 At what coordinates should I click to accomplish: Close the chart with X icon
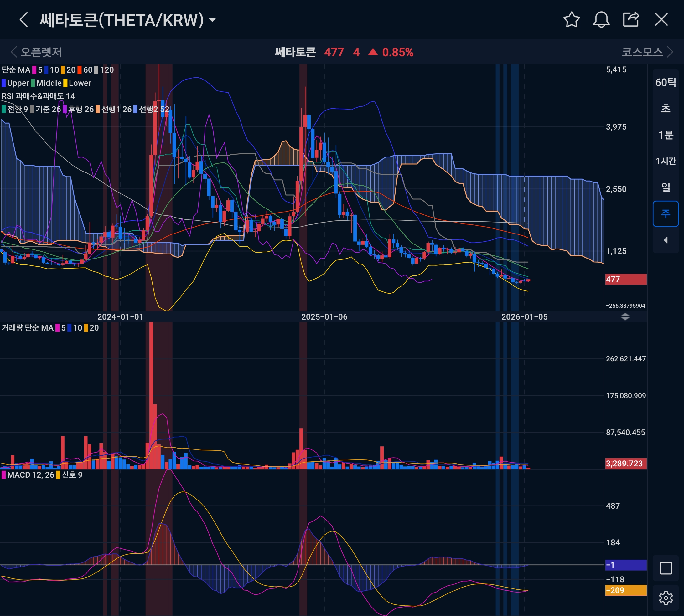(661, 20)
